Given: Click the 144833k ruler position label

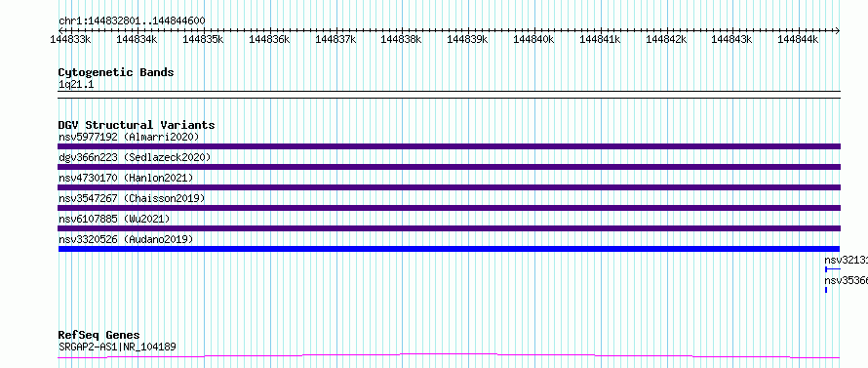Looking at the screenshot, I should click(x=70, y=39).
